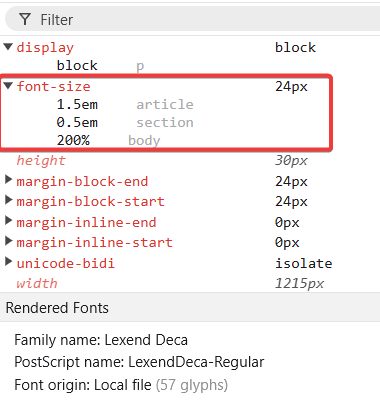Collapse the font-size property arrow
Viewport: 380px width, 417px height.
[8, 86]
